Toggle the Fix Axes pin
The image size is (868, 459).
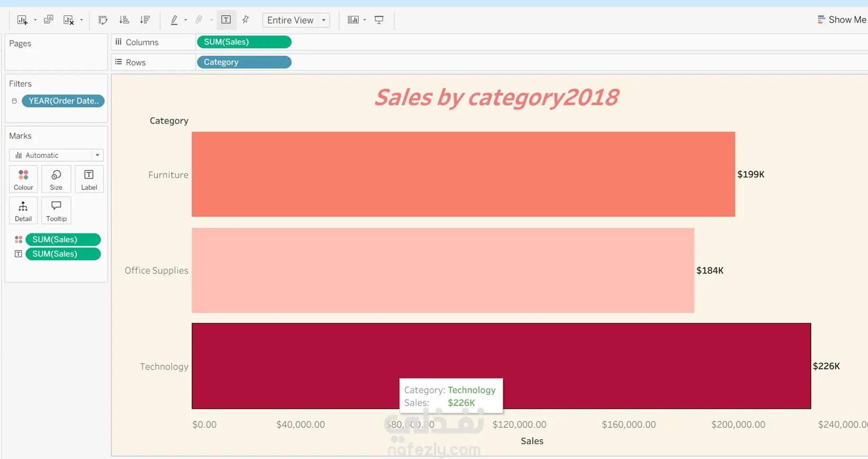(246, 20)
